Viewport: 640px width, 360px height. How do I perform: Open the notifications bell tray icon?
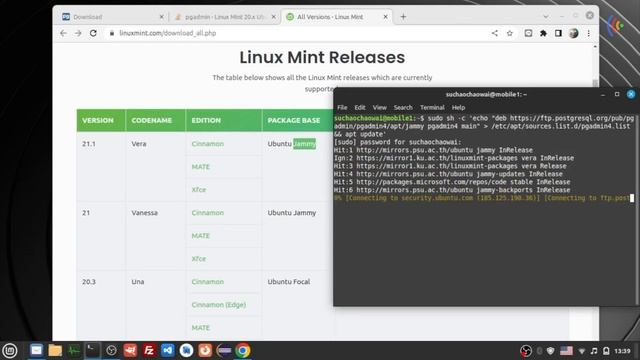[x=607, y=351]
